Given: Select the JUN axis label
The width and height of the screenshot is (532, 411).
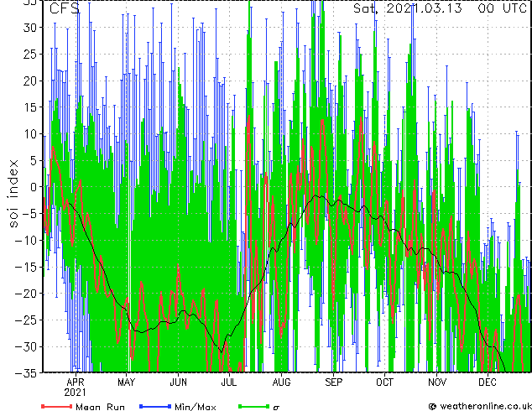Looking at the screenshot, I should [178, 382].
